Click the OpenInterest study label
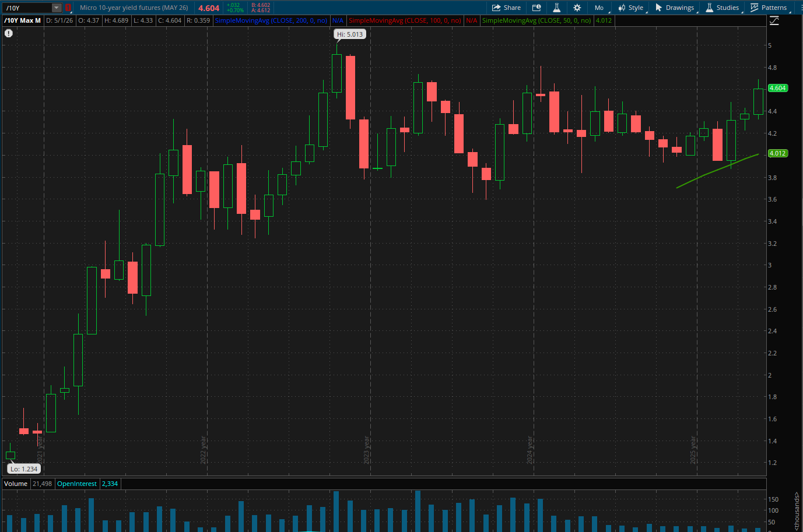The width and height of the screenshot is (803, 532). (x=77, y=484)
